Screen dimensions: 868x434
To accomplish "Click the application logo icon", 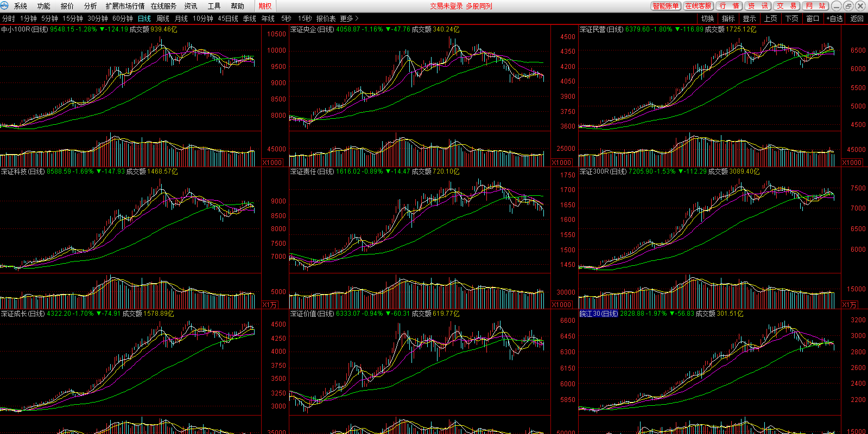I will tap(5, 6).
